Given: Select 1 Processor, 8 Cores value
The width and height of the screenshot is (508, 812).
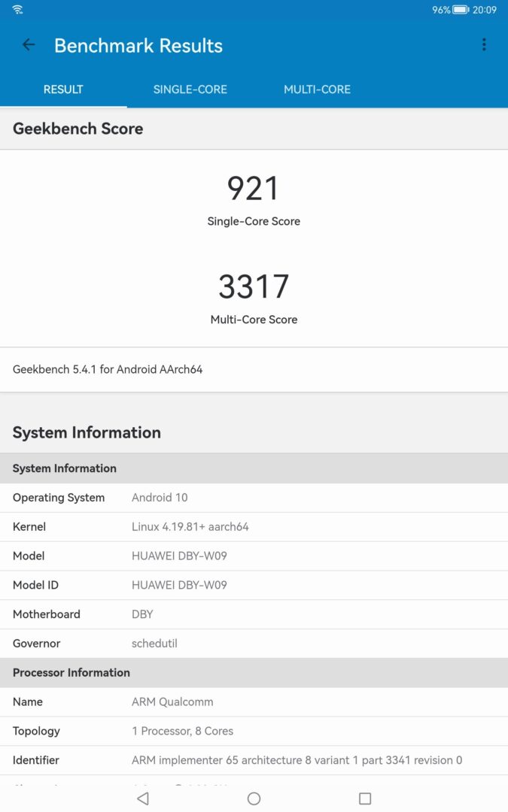Looking at the screenshot, I should point(182,731).
